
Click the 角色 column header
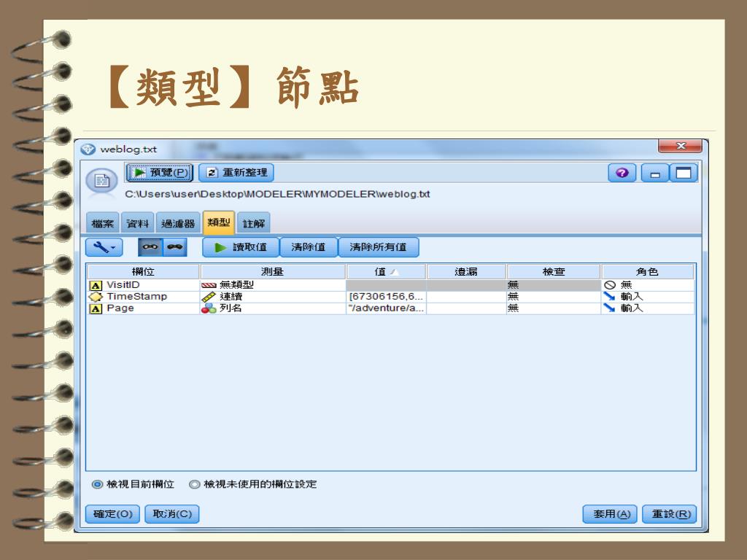tap(648, 271)
